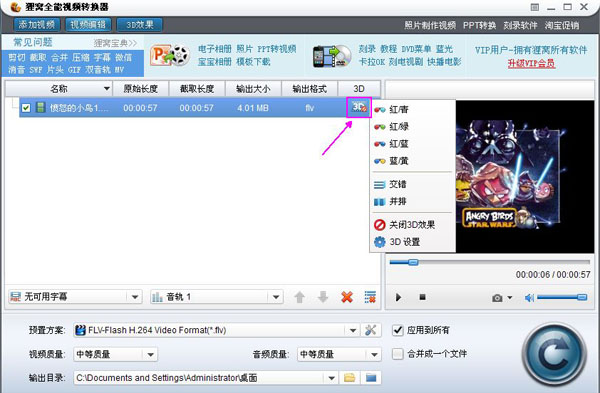Move selected video up with arrow icon
The image size is (600, 393).
click(x=300, y=297)
